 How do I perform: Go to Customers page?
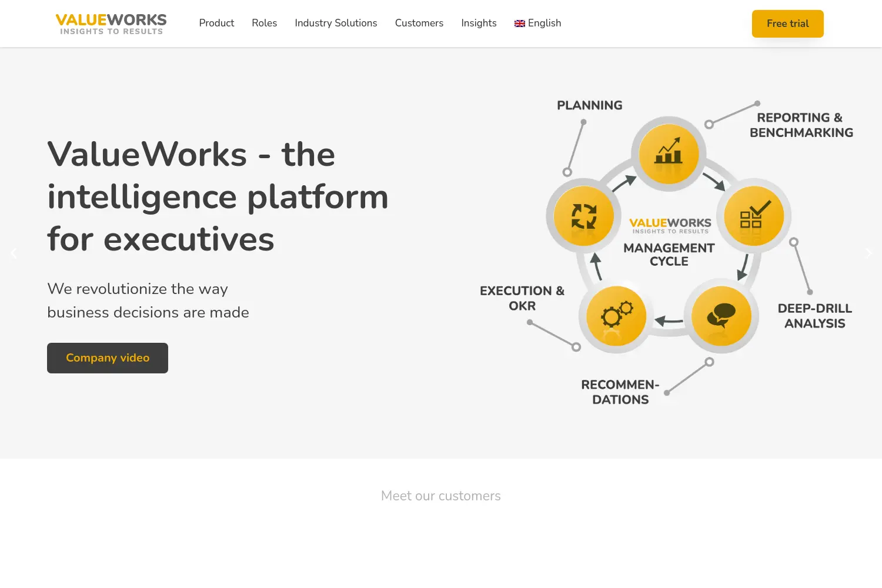[x=419, y=23]
